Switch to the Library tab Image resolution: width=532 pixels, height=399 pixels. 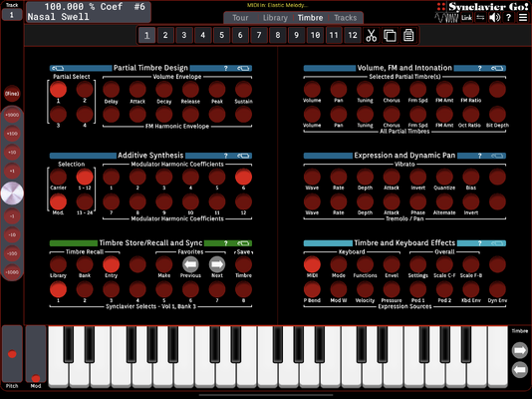pos(275,18)
